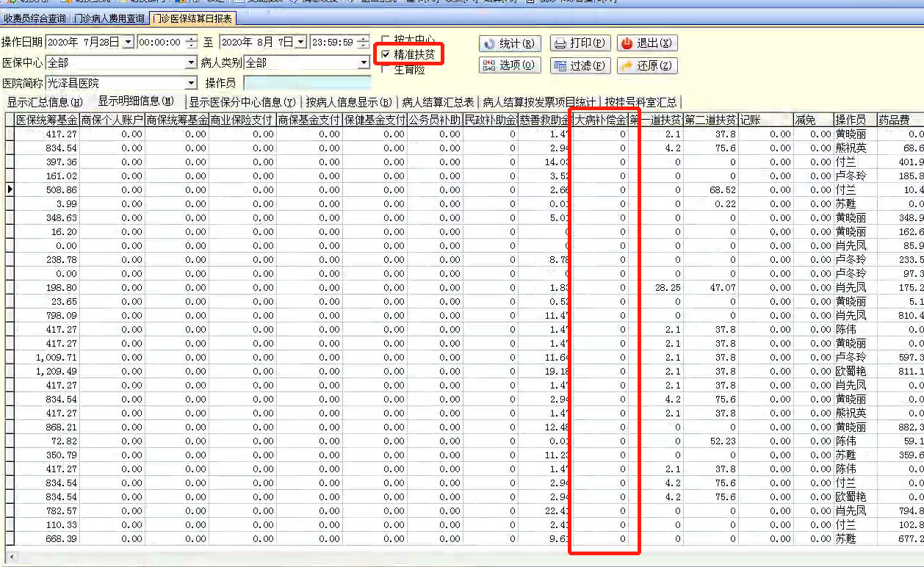The width and height of the screenshot is (924, 567).
Task: Select the cell showing 1,009.71
Action: 47,357
